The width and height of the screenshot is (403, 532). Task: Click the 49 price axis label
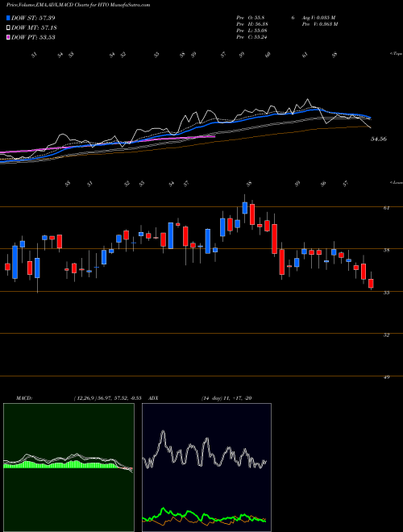pos(387,377)
